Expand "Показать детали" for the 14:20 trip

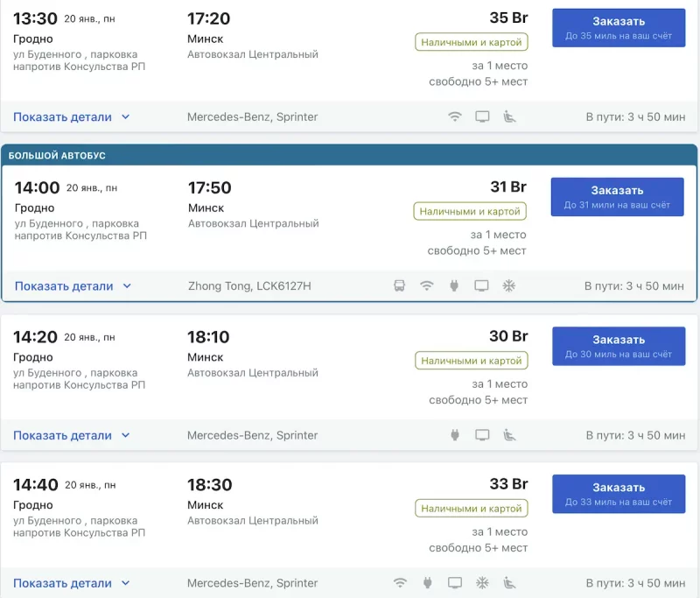point(71,435)
